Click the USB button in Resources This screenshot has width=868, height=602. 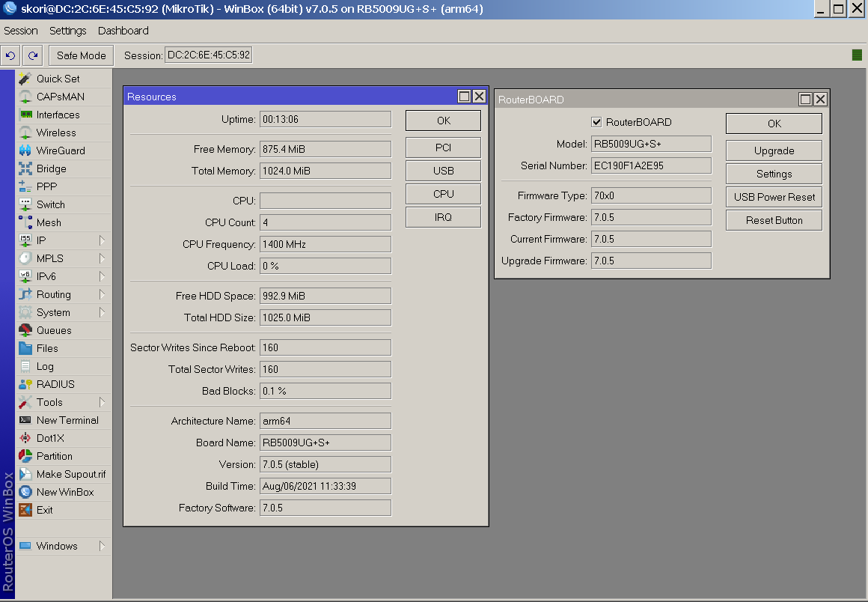pos(444,171)
